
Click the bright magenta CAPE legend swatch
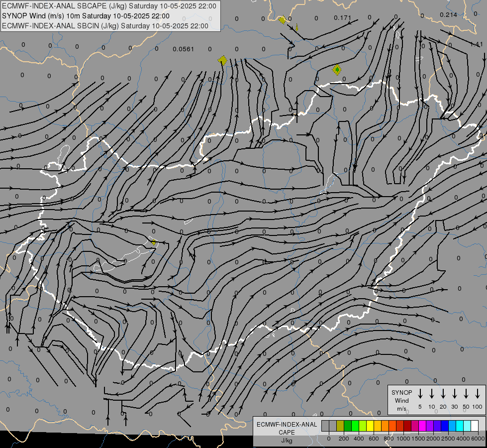coord(422,426)
